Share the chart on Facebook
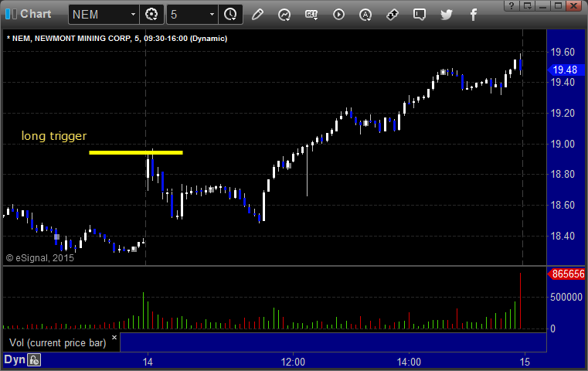The width and height of the screenshot is (588, 371). tap(474, 15)
